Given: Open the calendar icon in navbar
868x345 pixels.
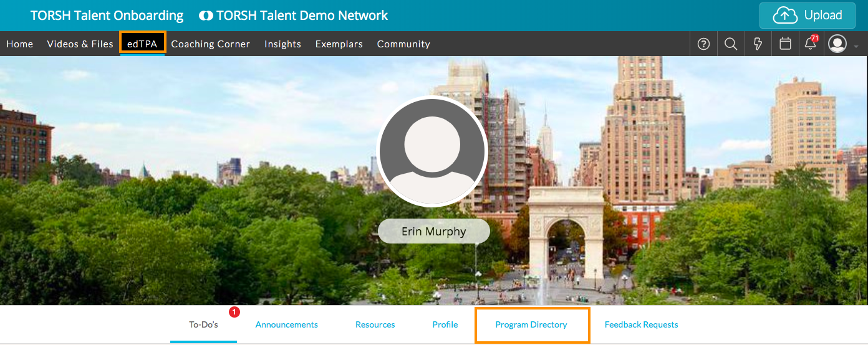Looking at the screenshot, I should 786,44.
